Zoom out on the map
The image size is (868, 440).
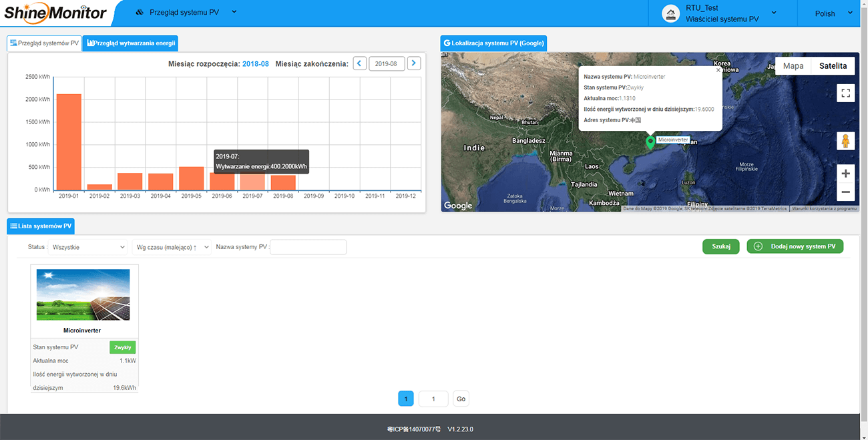point(845,192)
